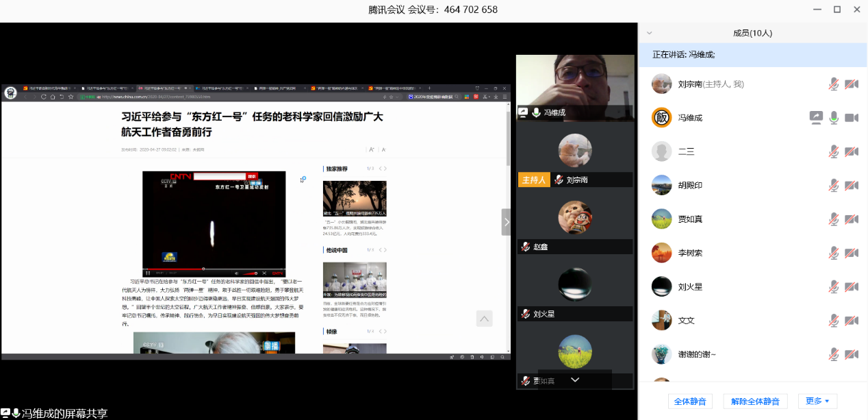This screenshot has width=868, height=420.
Task: Click 冯维成's active microphone icon in member list
Action: point(834,118)
